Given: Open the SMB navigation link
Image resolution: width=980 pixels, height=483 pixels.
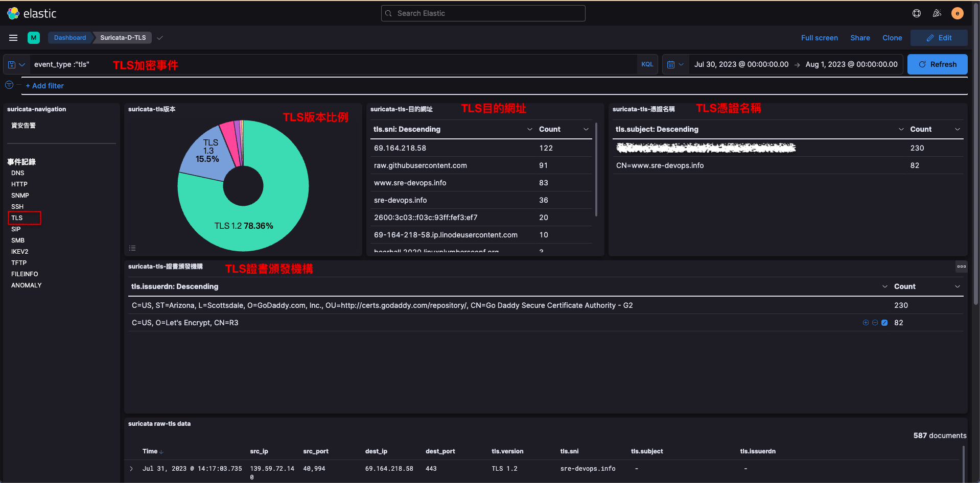Looking at the screenshot, I should coord(18,240).
